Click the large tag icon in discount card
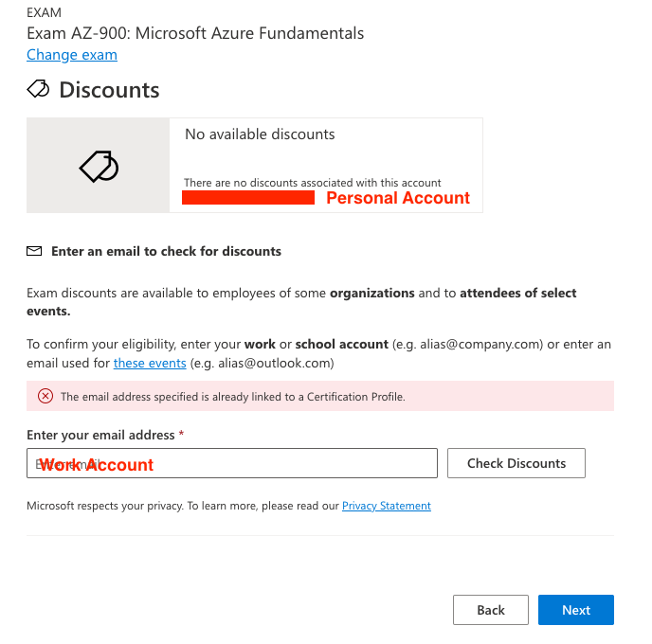Viewport: 652px width, 644px height. pyautogui.click(x=99, y=167)
